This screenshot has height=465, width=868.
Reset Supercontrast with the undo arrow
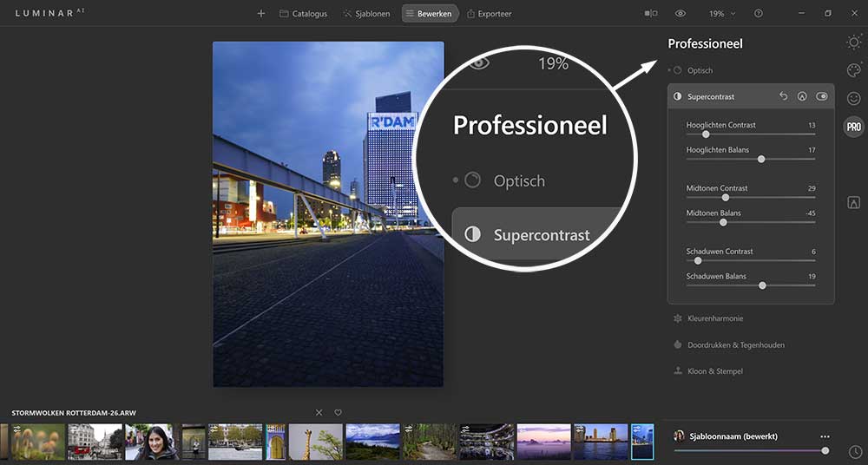(x=783, y=96)
